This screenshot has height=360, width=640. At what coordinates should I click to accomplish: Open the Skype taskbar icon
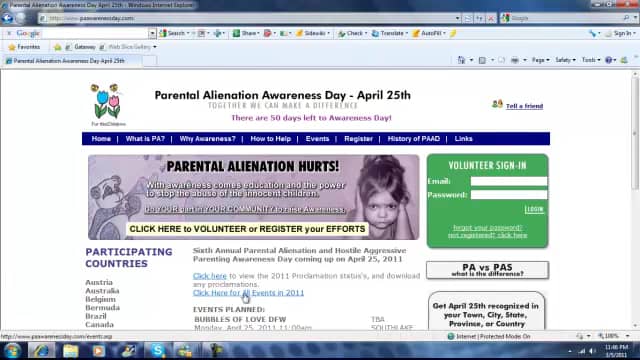coord(158,351)
